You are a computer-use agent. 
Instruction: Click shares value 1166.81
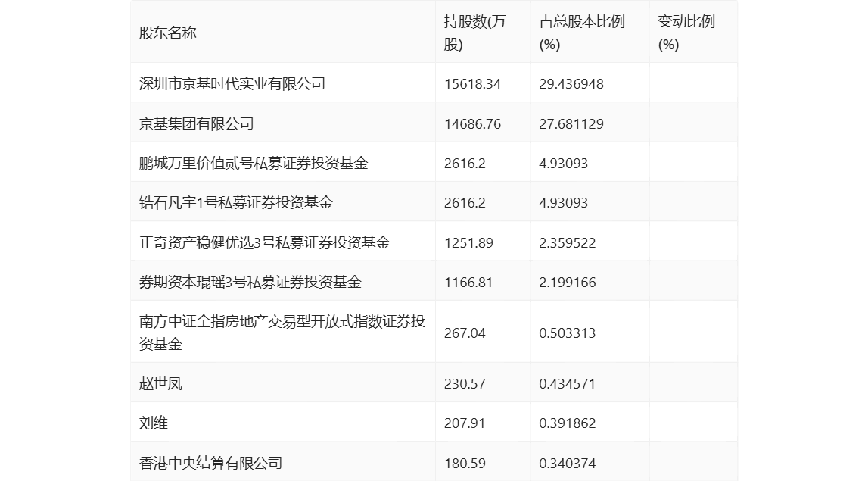[x=468, y=282]
